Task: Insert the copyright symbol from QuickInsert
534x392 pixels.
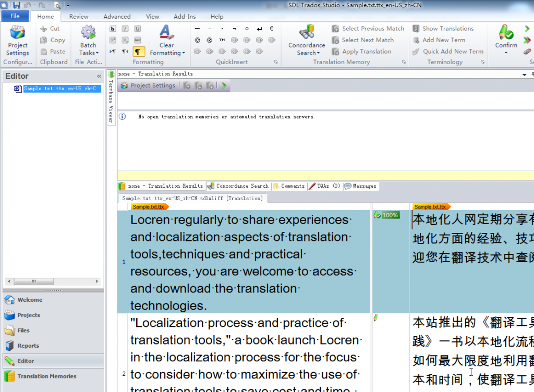Action: pyautogui.click(x=198, y=40)
